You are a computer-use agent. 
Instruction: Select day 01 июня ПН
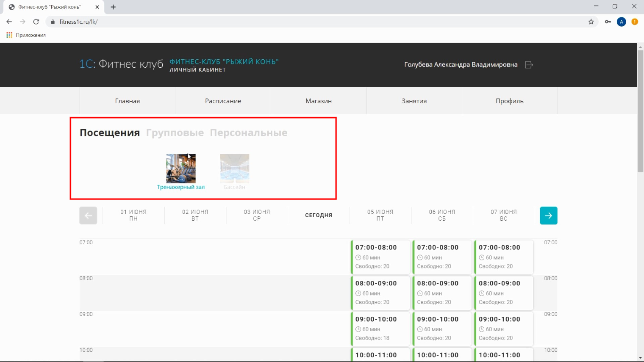pyautogui.click(x=133, y=215)
